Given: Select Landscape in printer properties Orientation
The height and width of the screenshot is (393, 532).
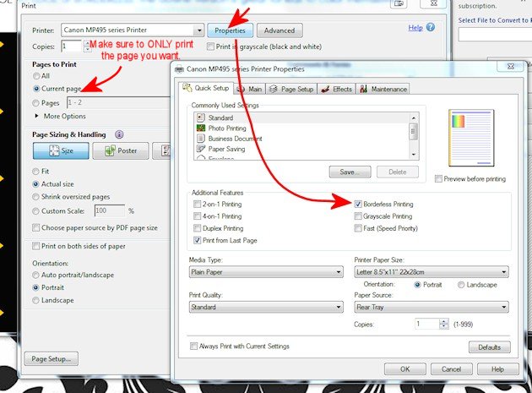Looking at the screenshot, I should click(461, 285).
